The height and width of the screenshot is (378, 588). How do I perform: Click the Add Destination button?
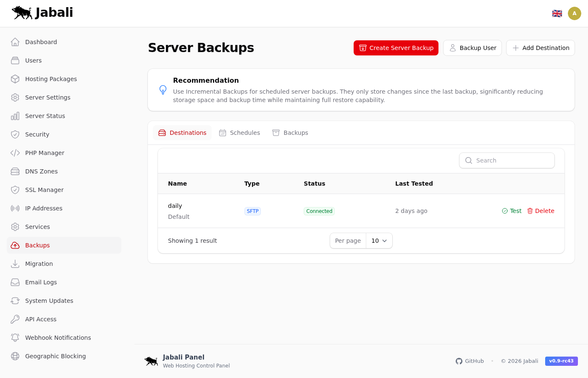tap(540, 48)
